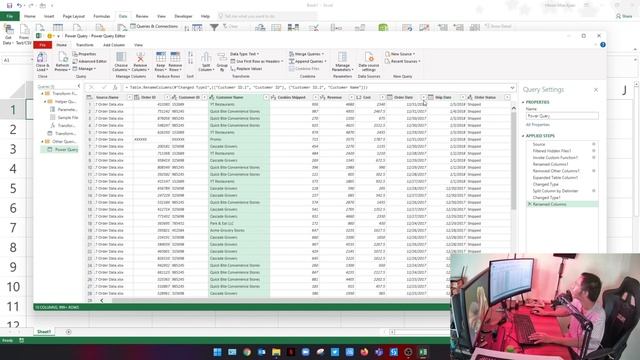Switch to Power Query View tab
The image size is (640, 360).
pyautogui.click(x=139, y=45)
